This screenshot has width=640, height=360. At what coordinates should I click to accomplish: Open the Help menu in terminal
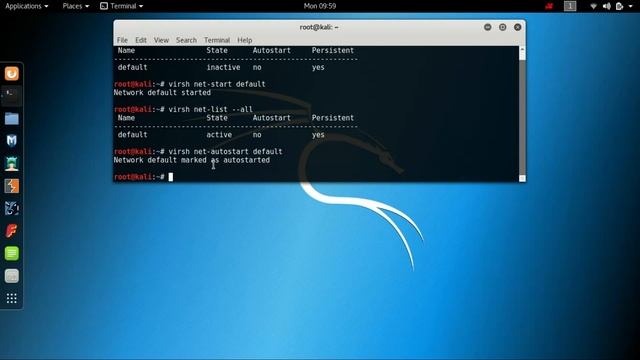244,40
